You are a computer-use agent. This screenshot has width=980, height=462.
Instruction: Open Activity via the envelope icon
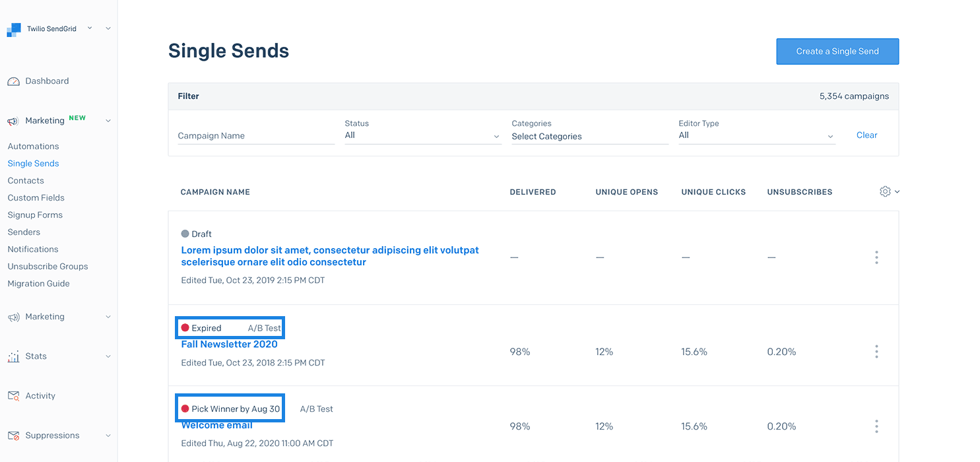[13, 395]
